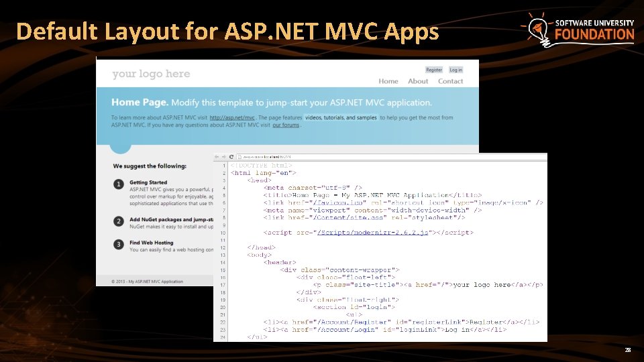Click the slide title 'Default Layout for ASP.NET MVC Apps'
Screen dimensions: 644x362
coord(227,32)
